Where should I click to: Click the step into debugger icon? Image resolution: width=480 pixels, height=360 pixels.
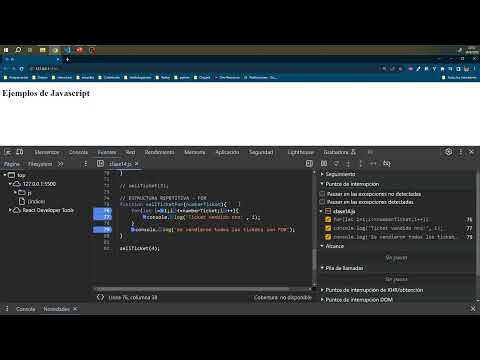348,164
